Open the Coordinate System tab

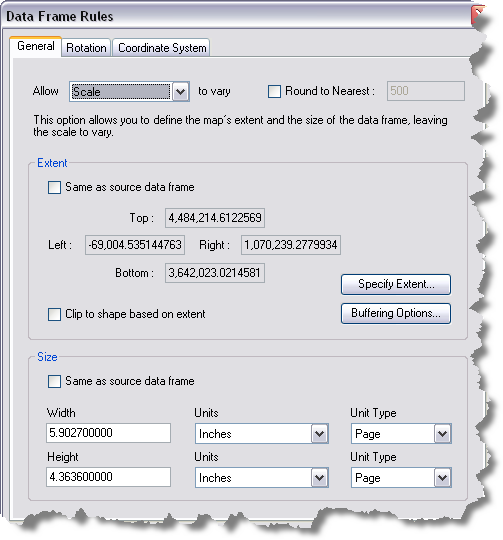click(162, 48)
